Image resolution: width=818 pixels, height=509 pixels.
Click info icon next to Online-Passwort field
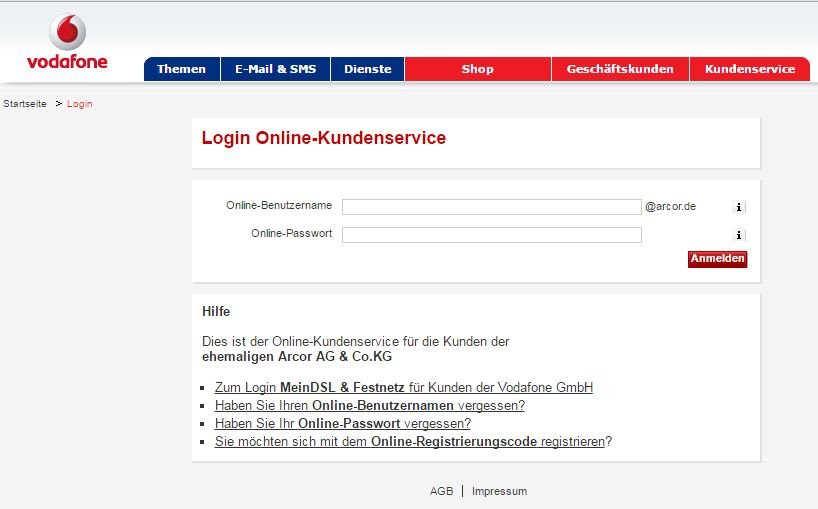[x=739, y=235]
